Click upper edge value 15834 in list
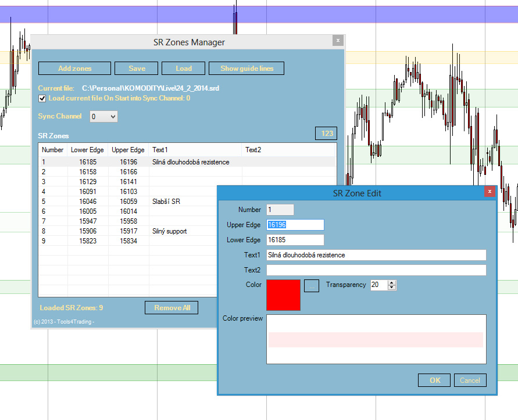518x420 pixels. pos(128,241)
